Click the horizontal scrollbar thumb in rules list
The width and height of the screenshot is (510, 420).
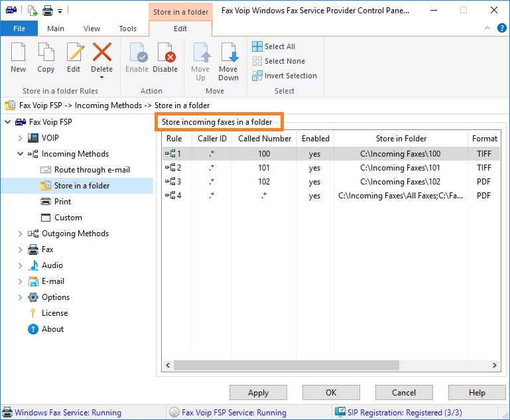(287, 365)
